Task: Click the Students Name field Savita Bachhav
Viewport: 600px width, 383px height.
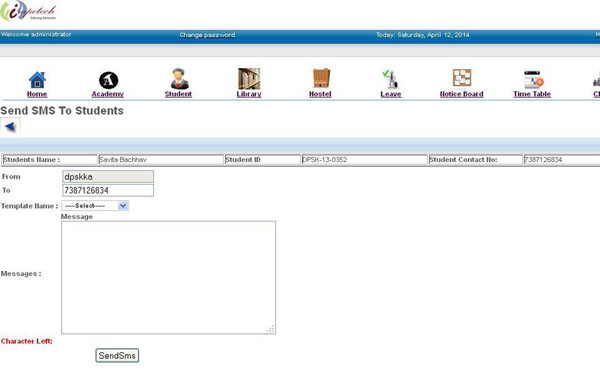Action: tap(161, 160)
